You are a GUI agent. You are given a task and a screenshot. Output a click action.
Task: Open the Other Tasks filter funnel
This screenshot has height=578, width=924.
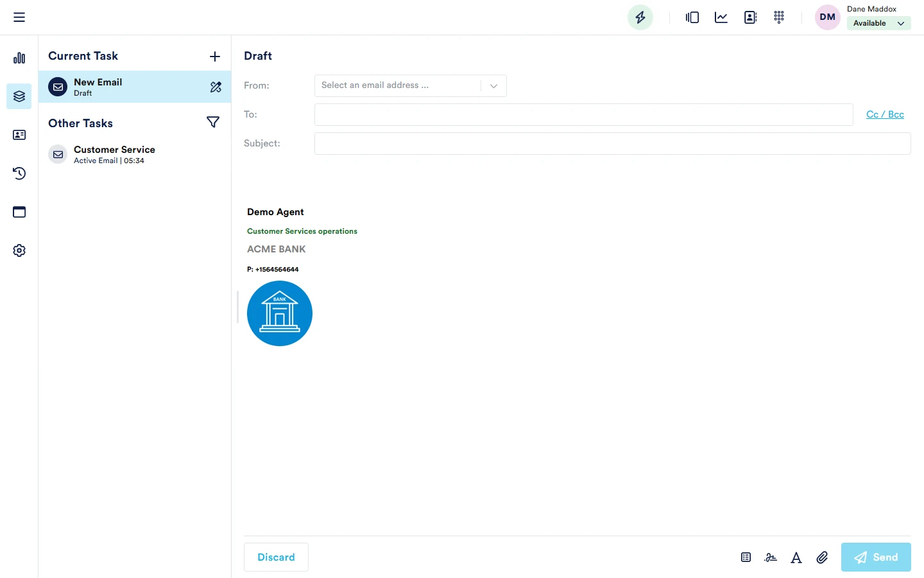click(x=213, y=122)
